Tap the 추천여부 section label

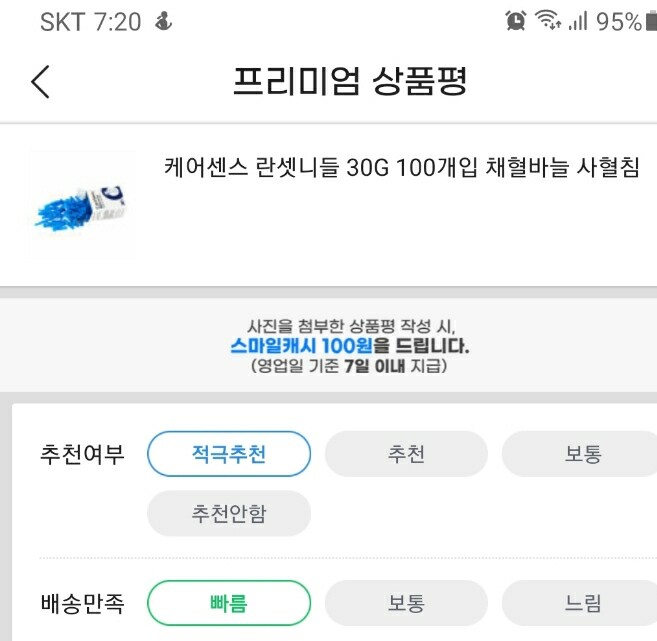click(82, 454)
